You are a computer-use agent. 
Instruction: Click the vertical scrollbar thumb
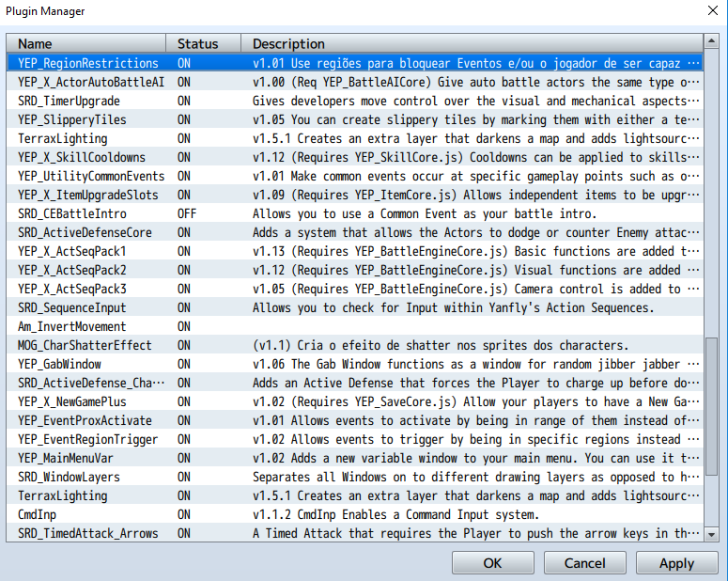click(711, 407)
